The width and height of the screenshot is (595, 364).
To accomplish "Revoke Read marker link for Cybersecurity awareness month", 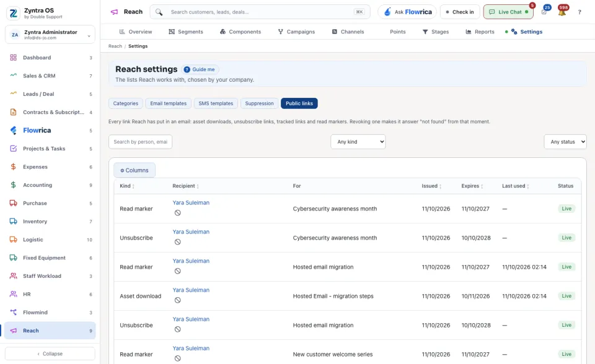I will pos(178,213).
